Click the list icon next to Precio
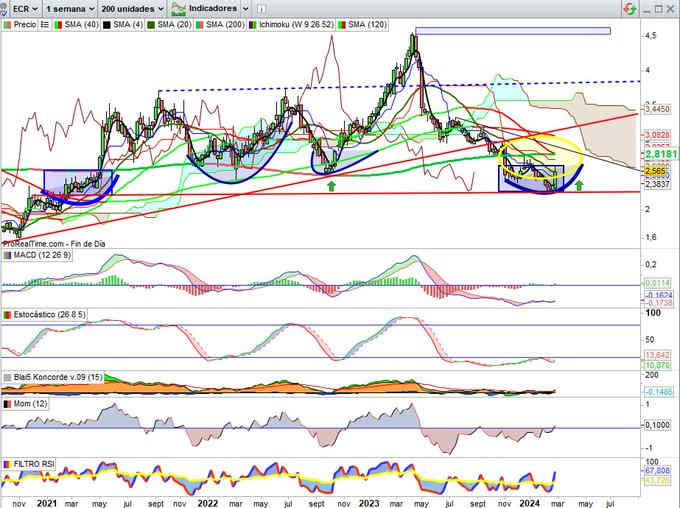This screenshot has height=508, width=680. pyautogui.click(x=43, y=22)
